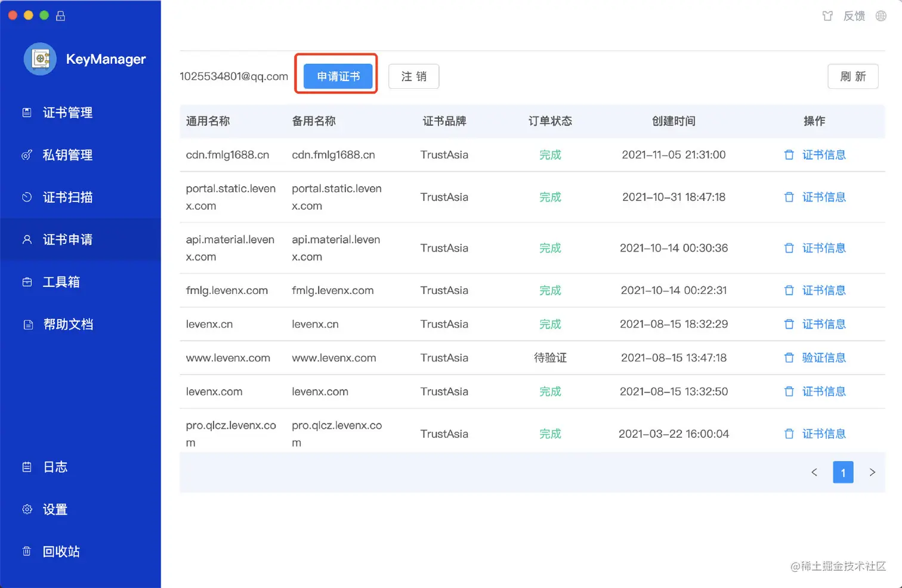
Task: Click timestamp 2021-03-22 16:00:04
Action: (x=674, y=434)
